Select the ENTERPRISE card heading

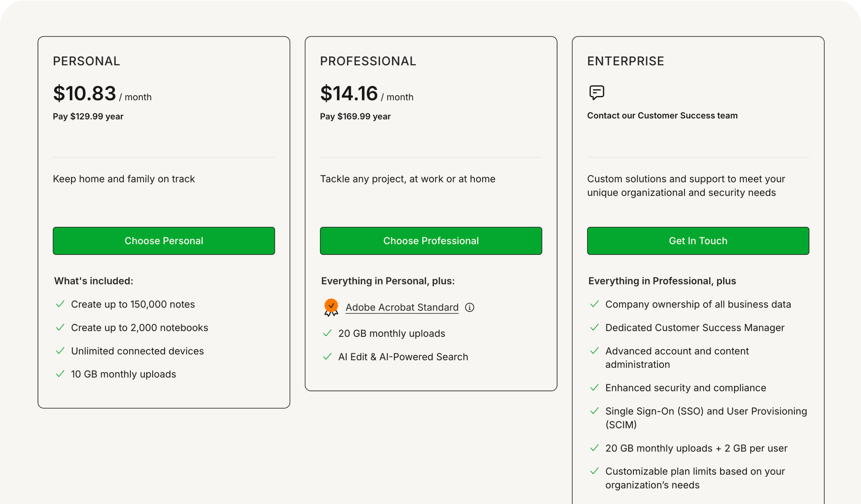coord(626,61)
